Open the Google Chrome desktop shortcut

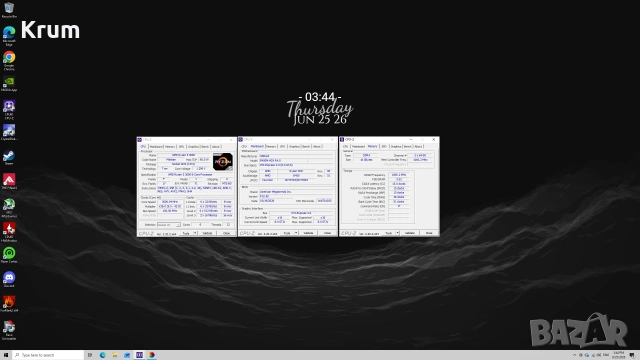point(9,60)
